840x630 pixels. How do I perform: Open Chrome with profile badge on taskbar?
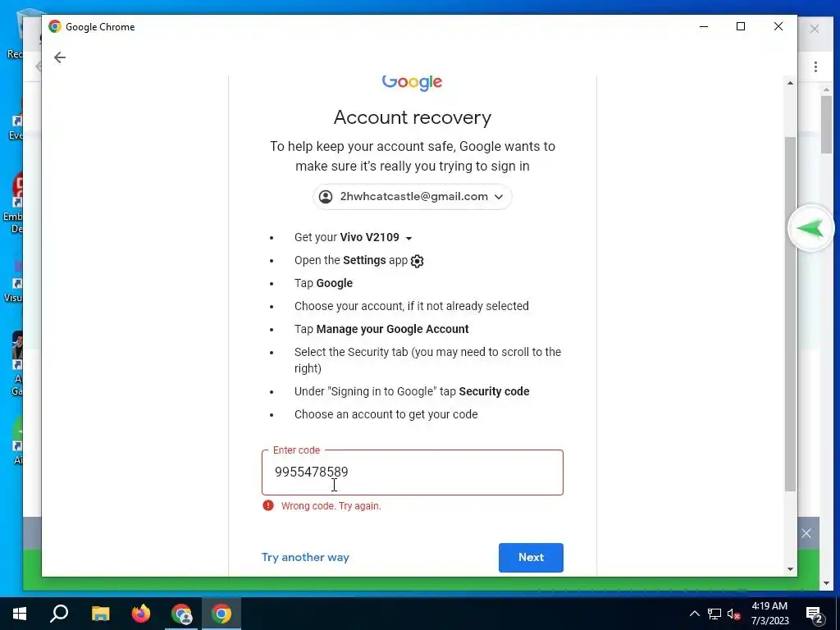pyautogui.click(x=181, y=614)
